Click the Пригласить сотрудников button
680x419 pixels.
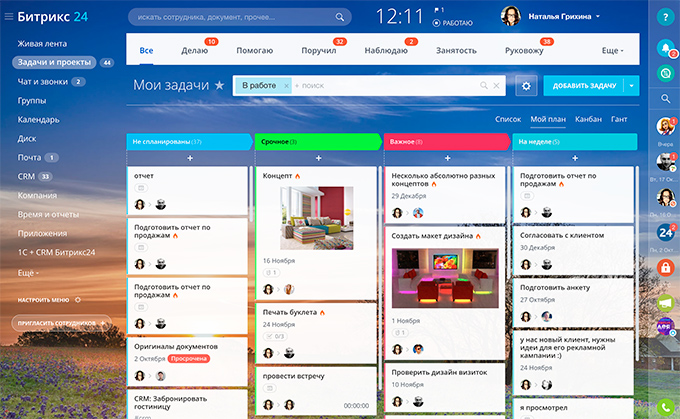tap(61, 324)
